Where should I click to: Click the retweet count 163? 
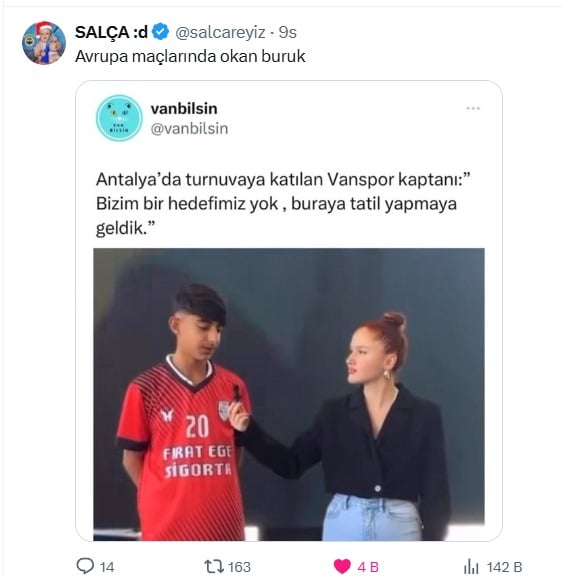239,567
